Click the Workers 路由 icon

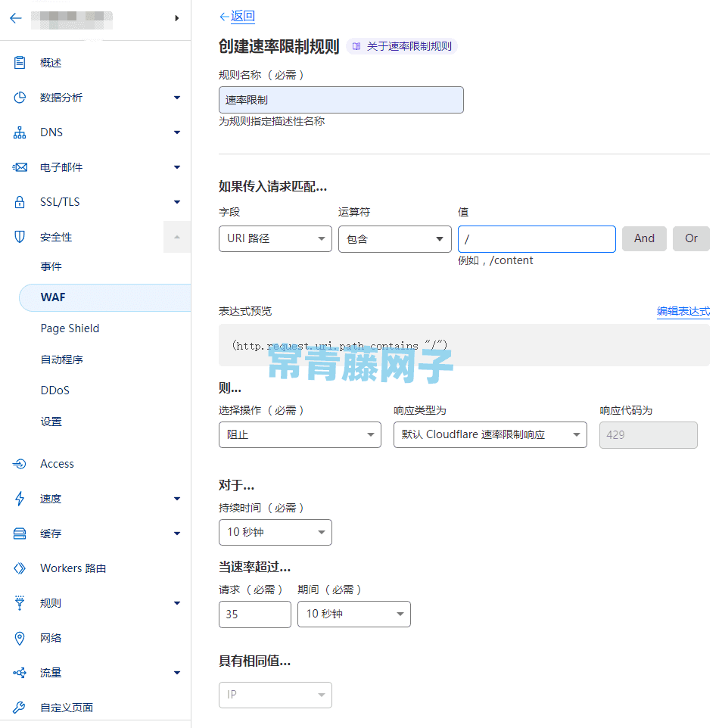(20, 568)
